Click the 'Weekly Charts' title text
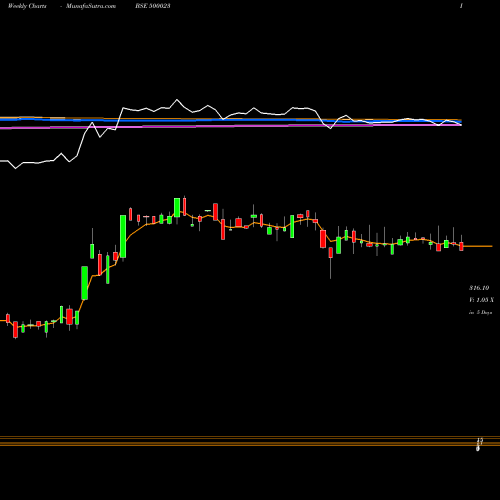The width and height of the screenshot is (500, 500). tap(27, 6)
